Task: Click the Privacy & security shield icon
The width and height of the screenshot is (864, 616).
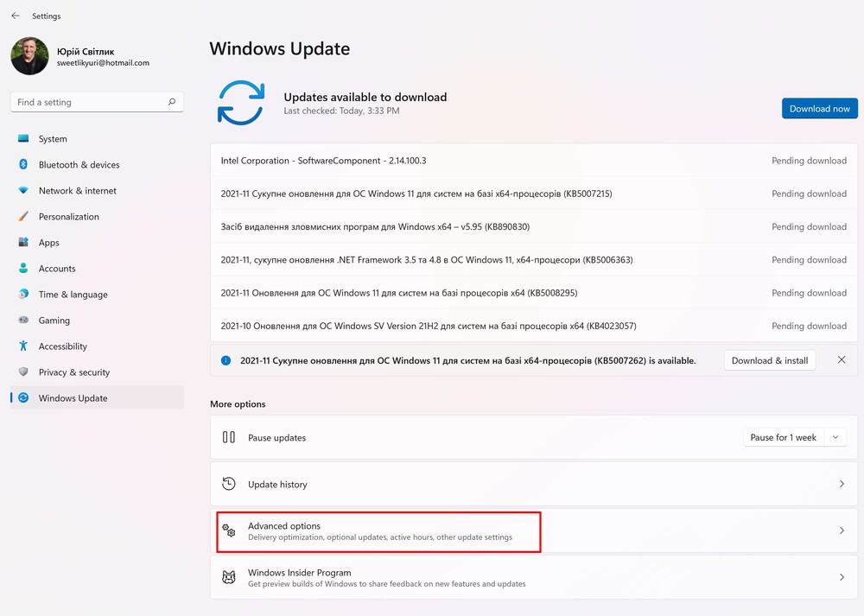Action: 23,372
